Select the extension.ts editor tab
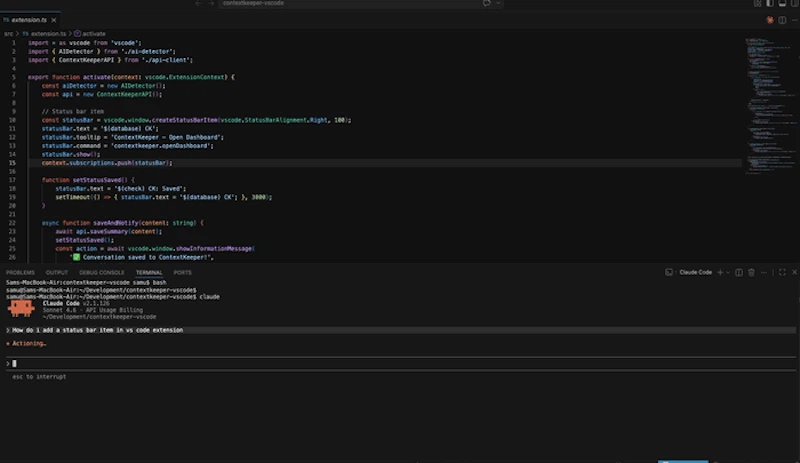This screenshot has height=463, width=800. tap(30, 20)
